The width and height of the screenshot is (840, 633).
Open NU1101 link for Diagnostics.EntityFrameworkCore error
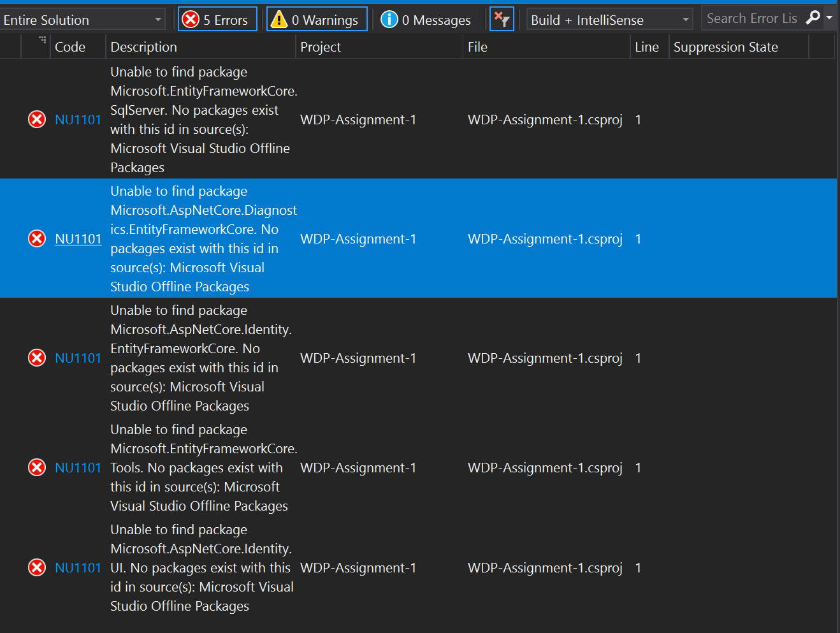tap(78, 238)
